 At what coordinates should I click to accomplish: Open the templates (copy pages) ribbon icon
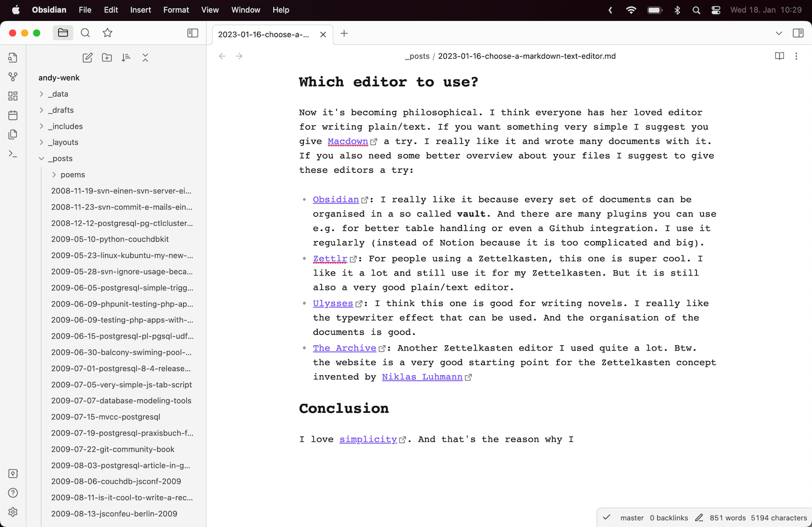pyautogui.click(x=13, y=134)
